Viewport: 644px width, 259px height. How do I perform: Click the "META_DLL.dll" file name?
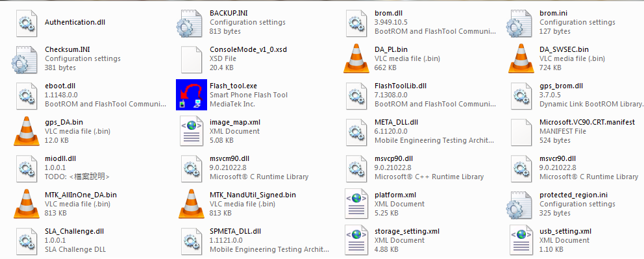point(397,122)
